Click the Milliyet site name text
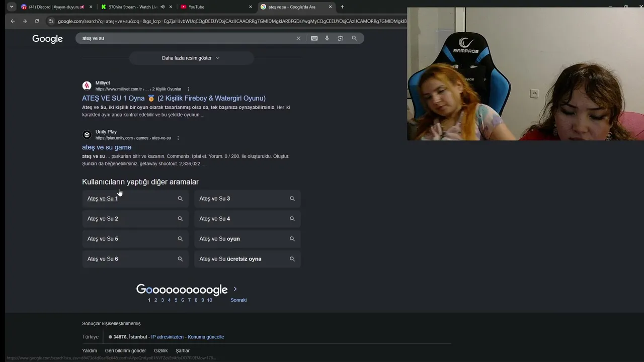 pos(103,83)
